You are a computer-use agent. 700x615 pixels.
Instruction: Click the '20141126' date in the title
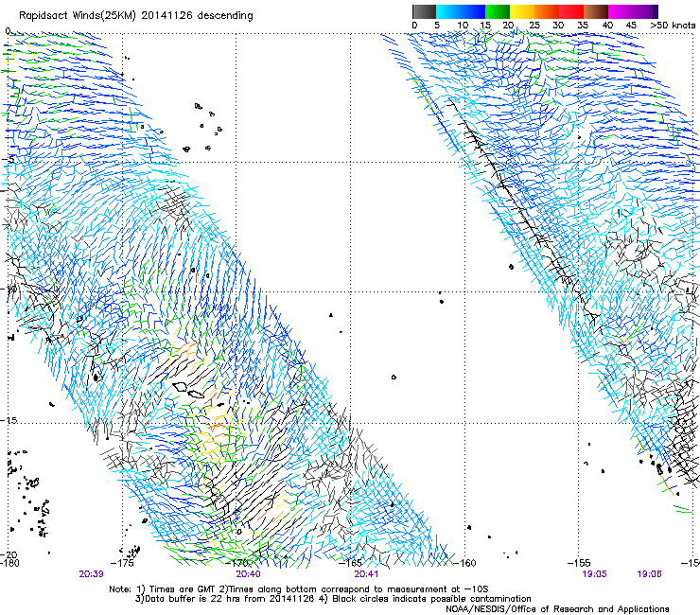(167, 15)
